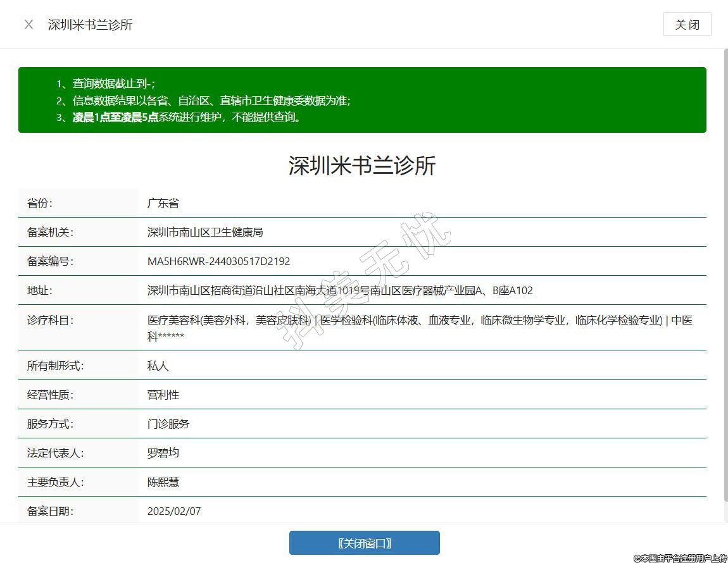Click the 营利性 business nature value

coord(163,395)
